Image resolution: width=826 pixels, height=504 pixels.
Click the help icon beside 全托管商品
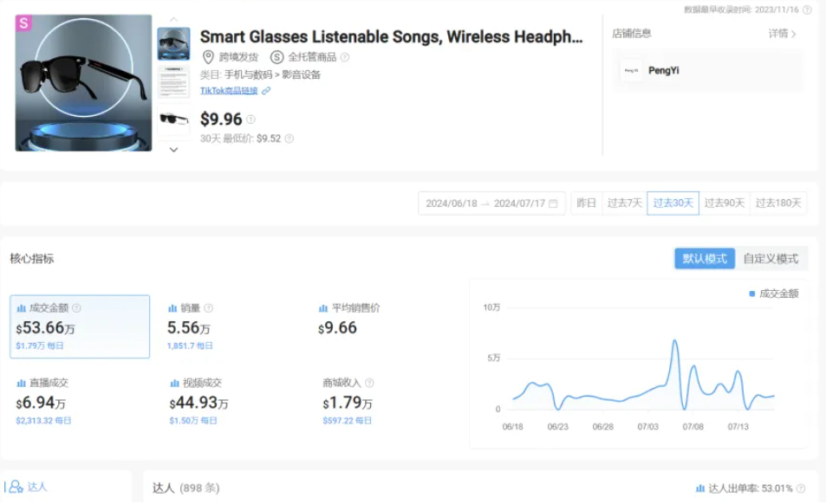[x=345, y=57]
